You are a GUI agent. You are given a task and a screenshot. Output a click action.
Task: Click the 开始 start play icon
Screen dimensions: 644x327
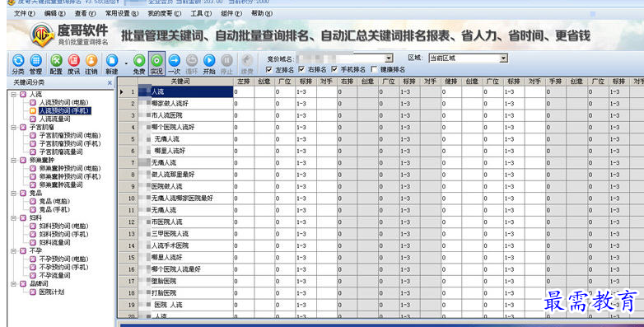(209, 61)
